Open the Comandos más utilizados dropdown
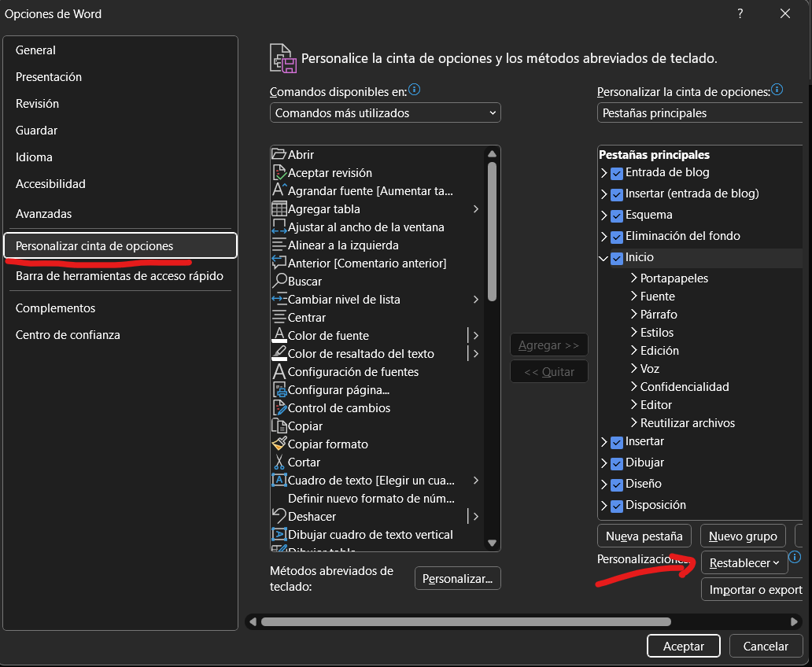This screenshot has width=812, height=667. 386,113
